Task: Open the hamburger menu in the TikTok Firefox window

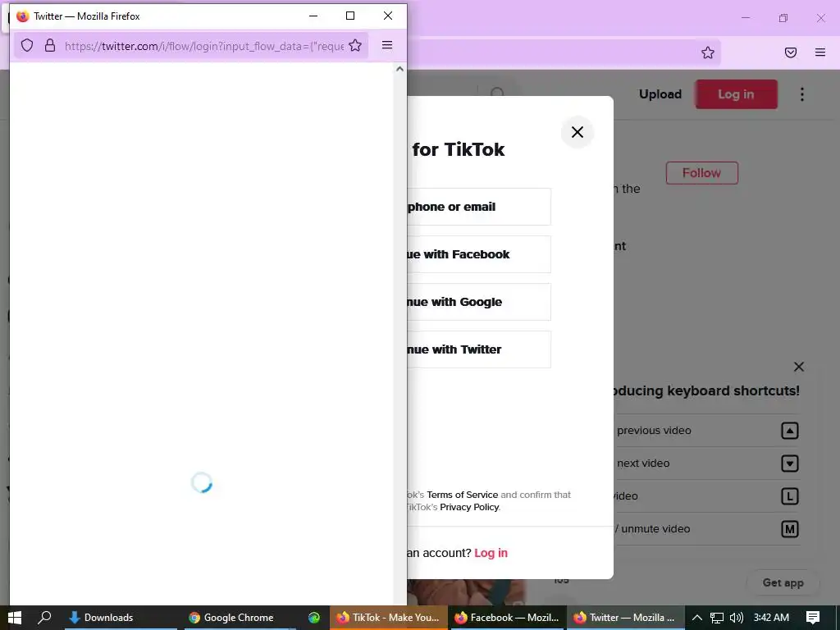Action: tap(820, 52)
